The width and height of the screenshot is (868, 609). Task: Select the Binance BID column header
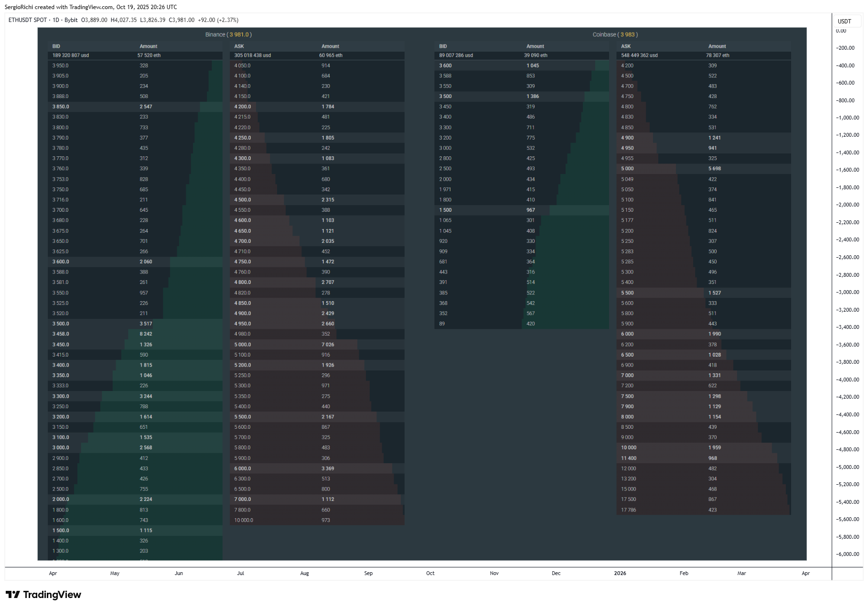click(x=56, y=46)
